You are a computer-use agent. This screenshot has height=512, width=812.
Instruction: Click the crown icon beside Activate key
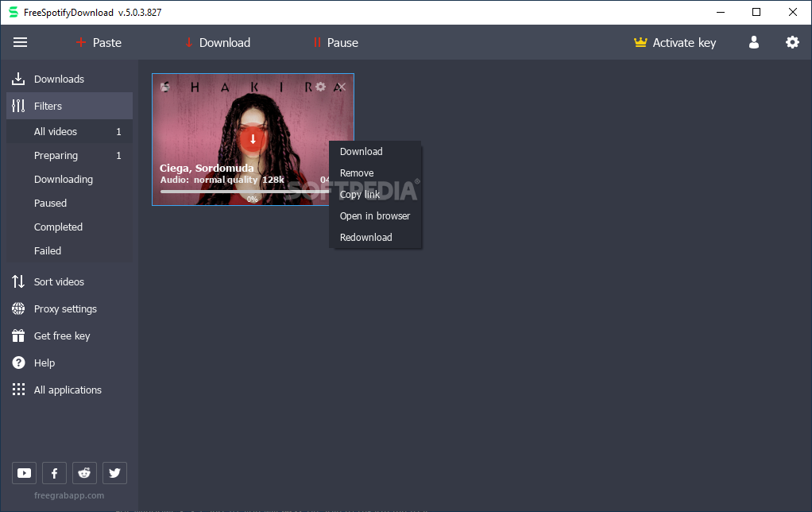click(x=640, y=42)
